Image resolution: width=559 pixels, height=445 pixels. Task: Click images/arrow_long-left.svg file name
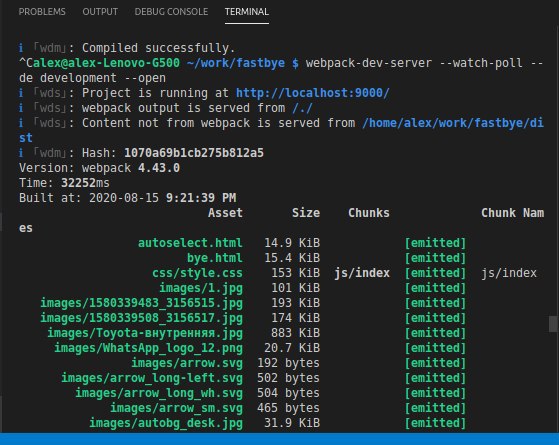[152, 378]
